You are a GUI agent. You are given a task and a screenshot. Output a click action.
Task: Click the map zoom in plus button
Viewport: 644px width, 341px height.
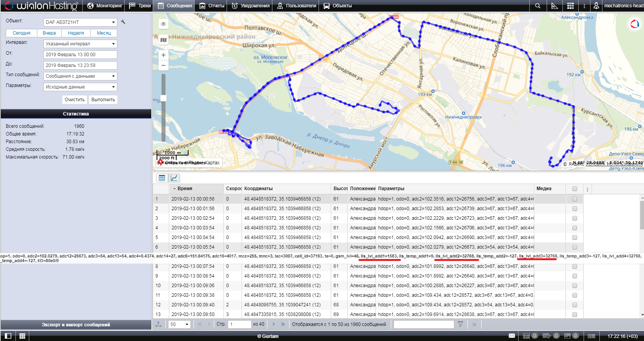pyautogui.click(x=164, y=55)
